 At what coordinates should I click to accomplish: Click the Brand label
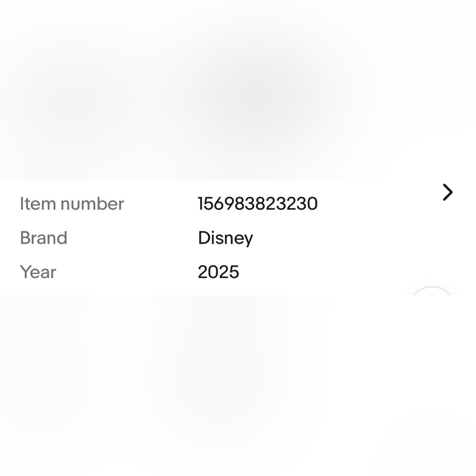coord(43,238)
